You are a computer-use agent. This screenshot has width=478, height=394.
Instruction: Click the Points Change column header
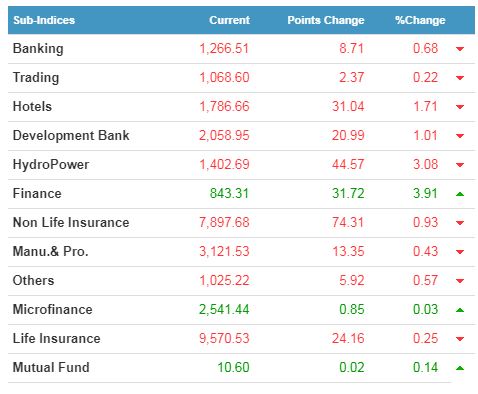[x=326, y=20]
